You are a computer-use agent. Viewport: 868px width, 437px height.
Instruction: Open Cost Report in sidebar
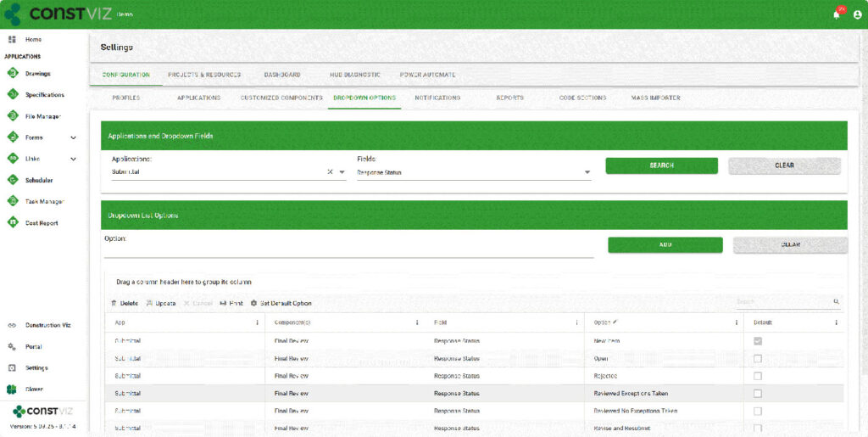[42, 222]
